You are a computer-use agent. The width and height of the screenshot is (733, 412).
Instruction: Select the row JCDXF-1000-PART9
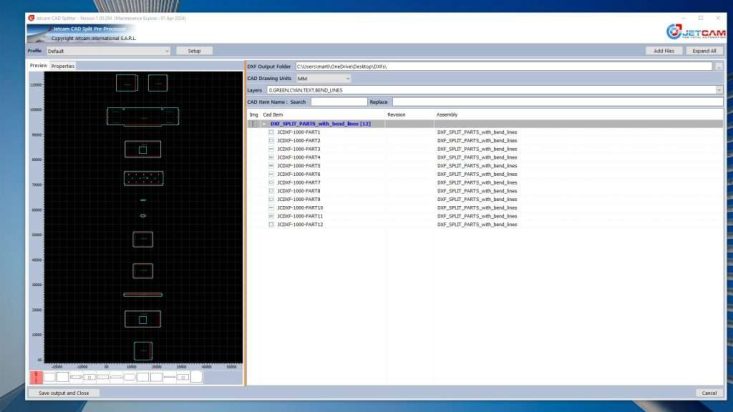click(x=485, y=200)
